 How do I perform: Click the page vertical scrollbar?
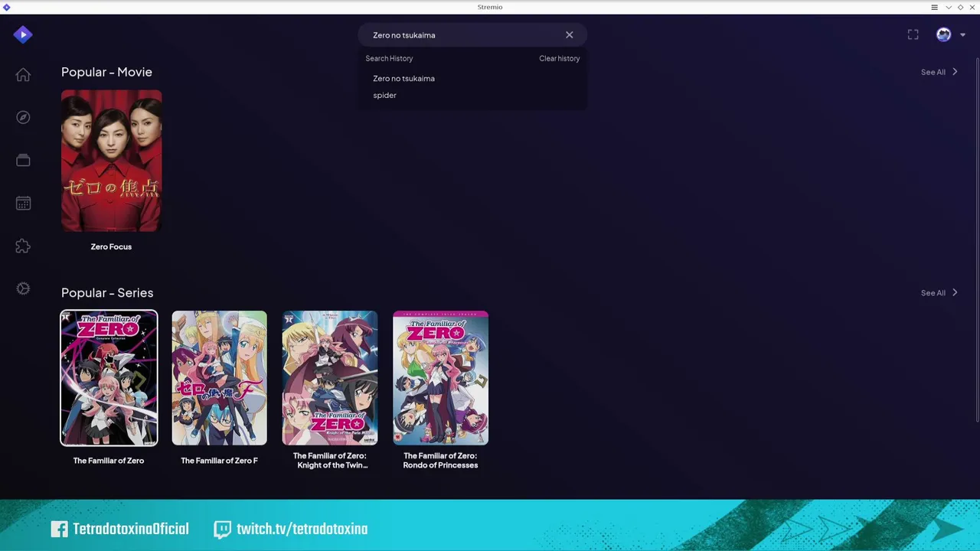click(x=977, y=239)
